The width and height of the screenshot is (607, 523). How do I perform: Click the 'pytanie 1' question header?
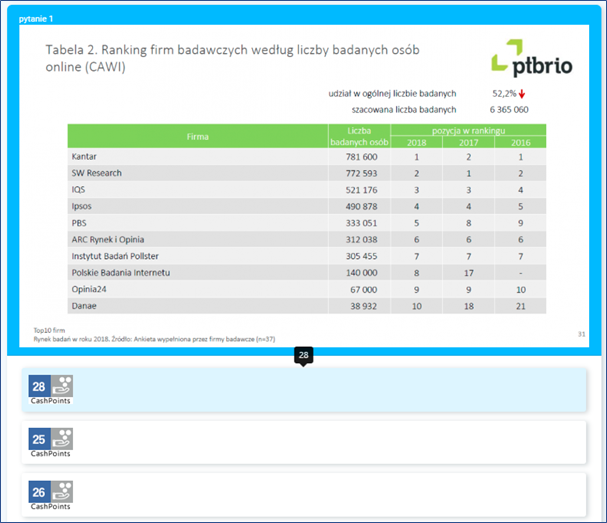pos(37,19)
